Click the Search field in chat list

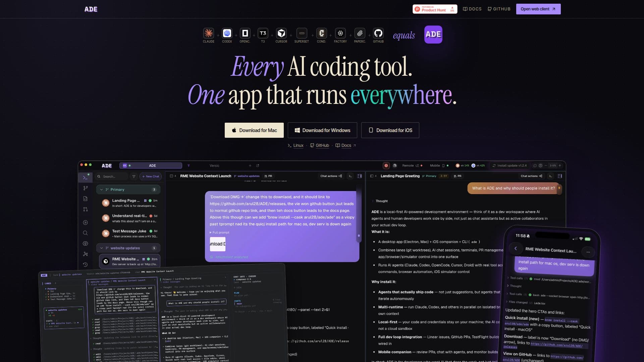pos(112,176)
